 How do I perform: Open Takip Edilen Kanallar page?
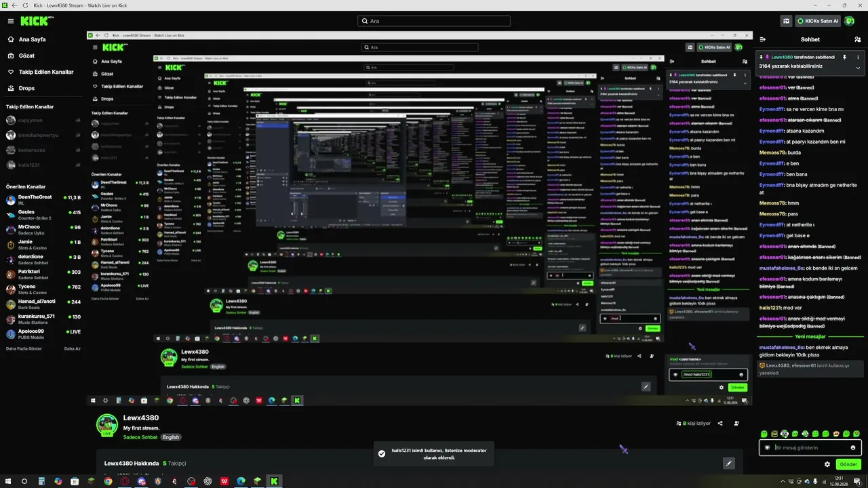(45, 72)
